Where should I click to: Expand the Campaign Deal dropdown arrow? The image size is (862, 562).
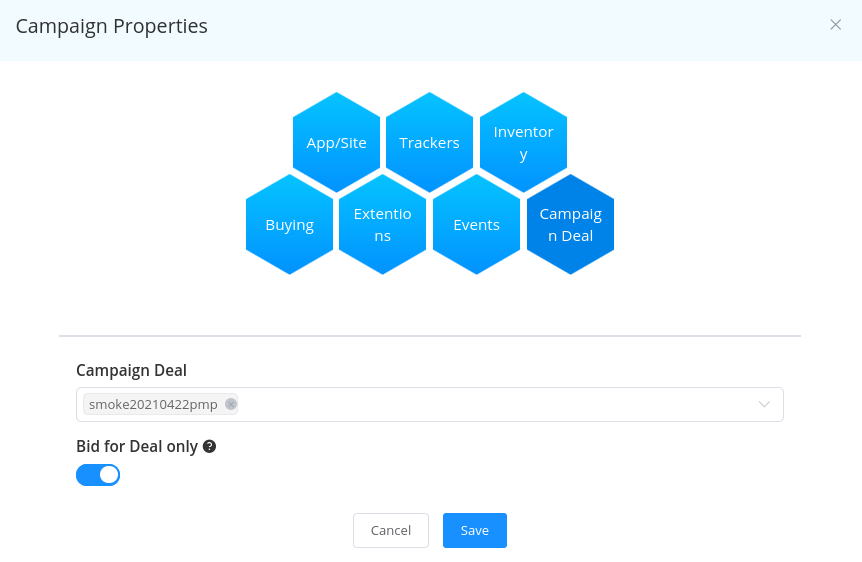764,404
